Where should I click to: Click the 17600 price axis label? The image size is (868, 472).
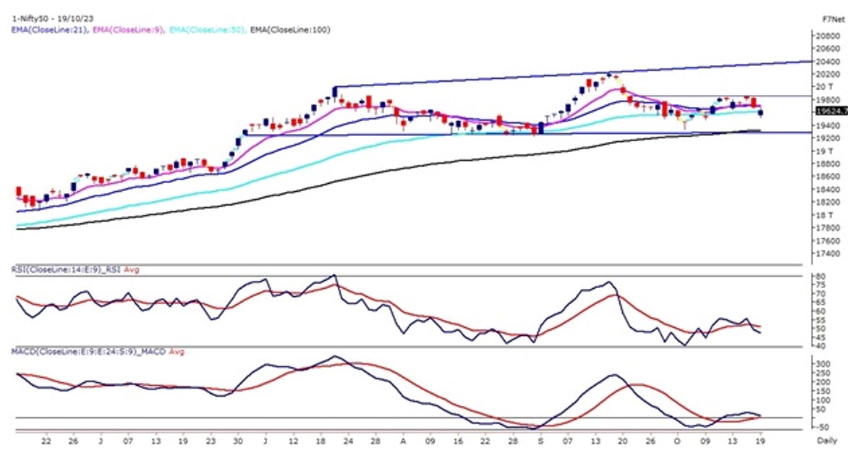pos(829,241)
